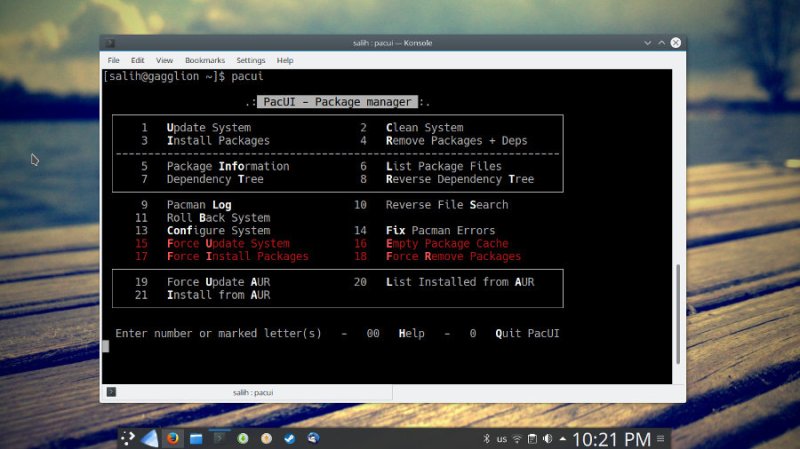This screenshot has width=800, height=449.
Task: Select the Konsole terminal taskbar entry
Action: pyautogui.click(x=219, y=438)
